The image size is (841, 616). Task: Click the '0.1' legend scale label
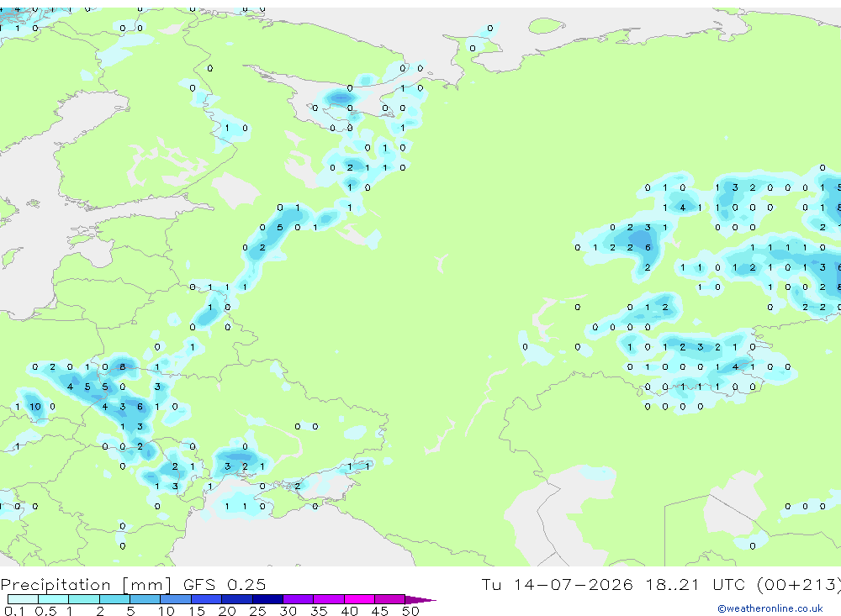coord(14,611)
